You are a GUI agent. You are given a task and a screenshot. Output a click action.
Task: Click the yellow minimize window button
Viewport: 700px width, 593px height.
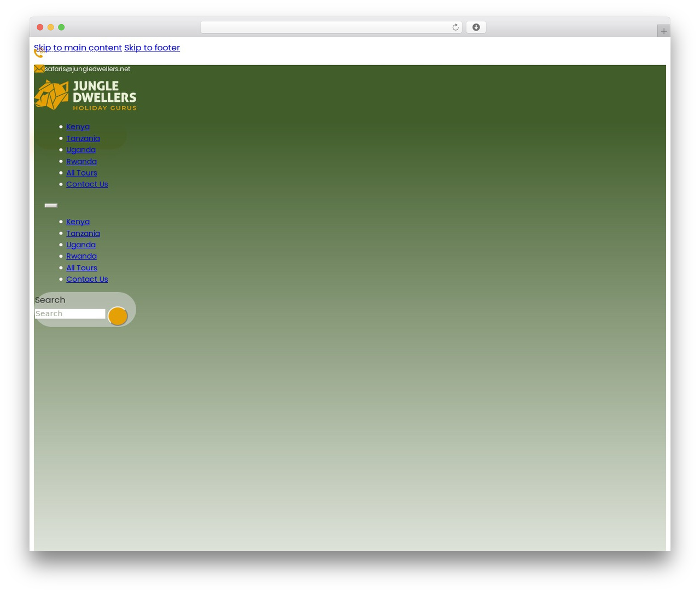pos(50,27)
